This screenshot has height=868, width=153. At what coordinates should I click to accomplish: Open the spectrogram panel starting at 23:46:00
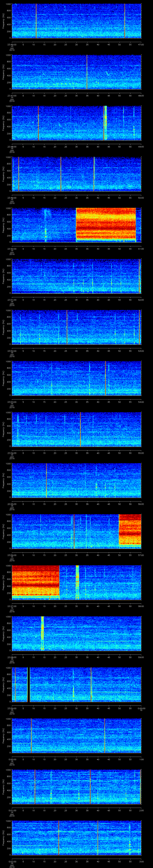pos(76,21)
